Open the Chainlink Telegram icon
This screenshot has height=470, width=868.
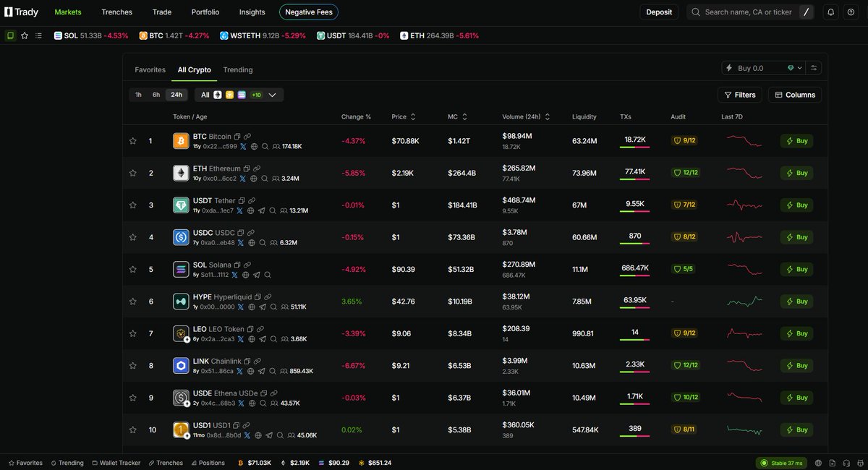(261, 371)
